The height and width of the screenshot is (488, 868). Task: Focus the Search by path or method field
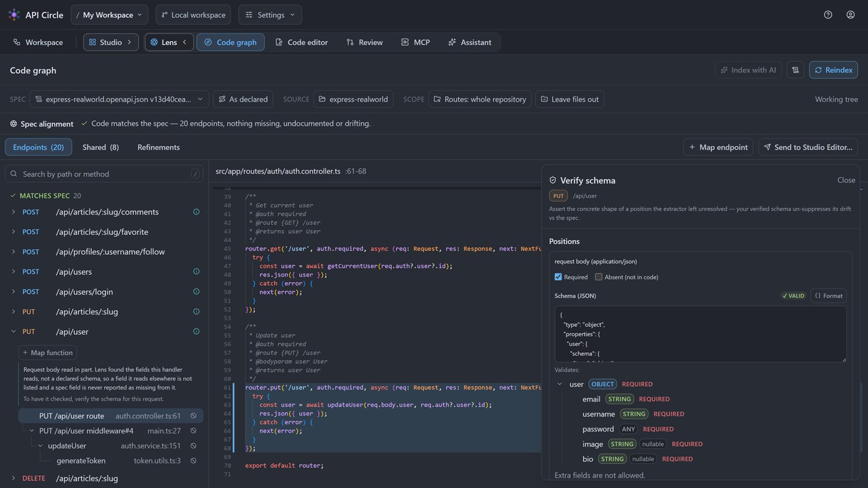click(104, 174)
